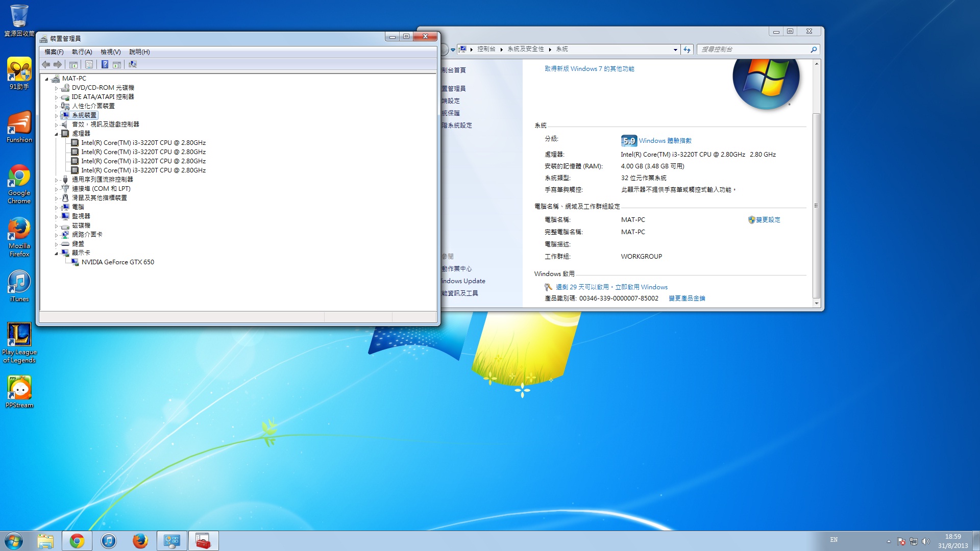980x551 pixels.
Task: Collapse the 顯示卡 node
Action: point(57,253)
